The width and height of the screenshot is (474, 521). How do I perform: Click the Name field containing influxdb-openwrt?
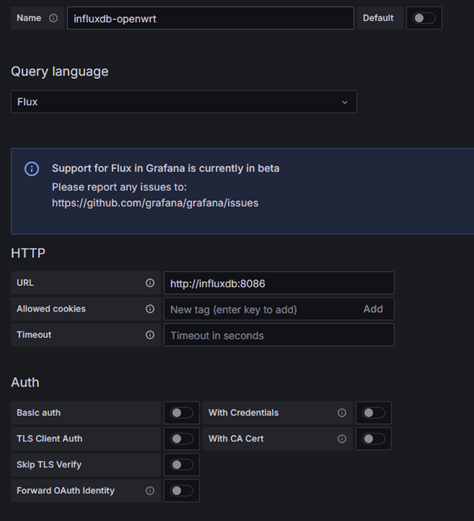210,18
